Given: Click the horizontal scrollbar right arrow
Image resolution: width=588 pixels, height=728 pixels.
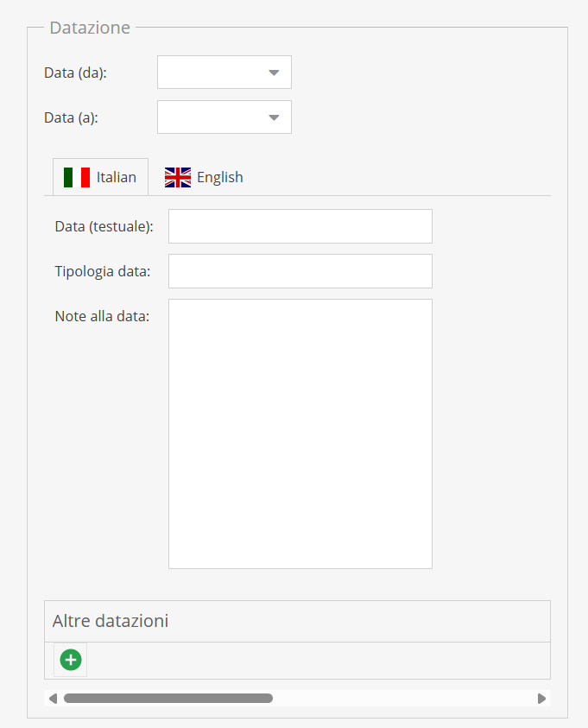Looking at the screenshot, I should tap(541, 698).
